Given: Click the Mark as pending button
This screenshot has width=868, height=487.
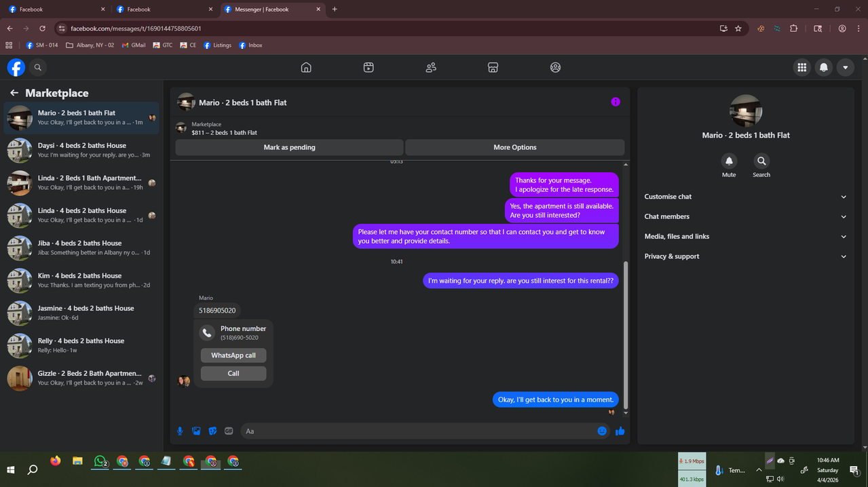Looking at the screenshot, I should 289,147.
